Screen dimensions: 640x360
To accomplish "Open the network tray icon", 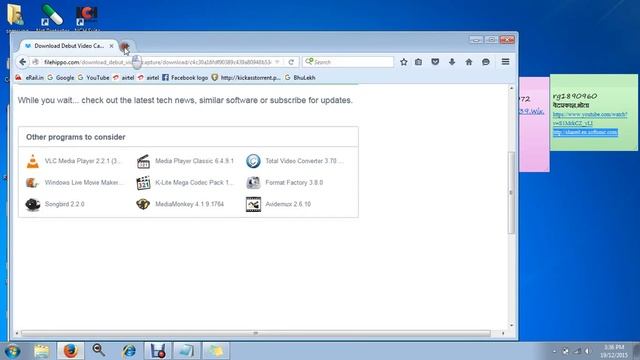I will (577, 351).
